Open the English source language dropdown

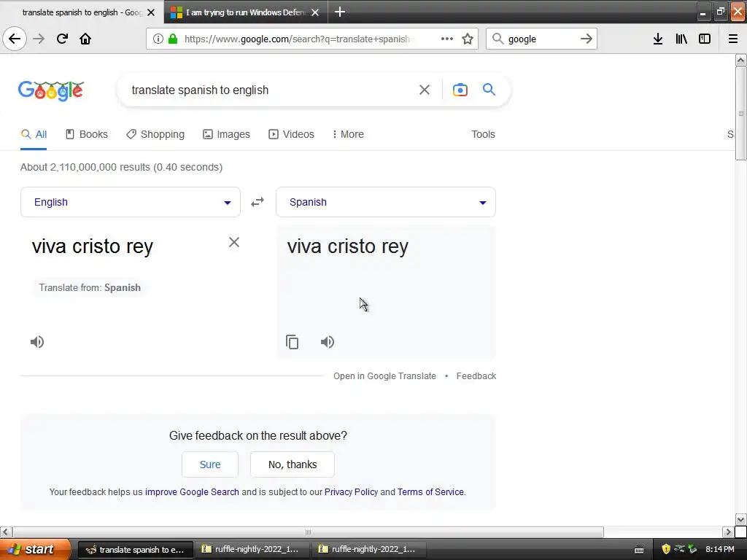point(131,202)
